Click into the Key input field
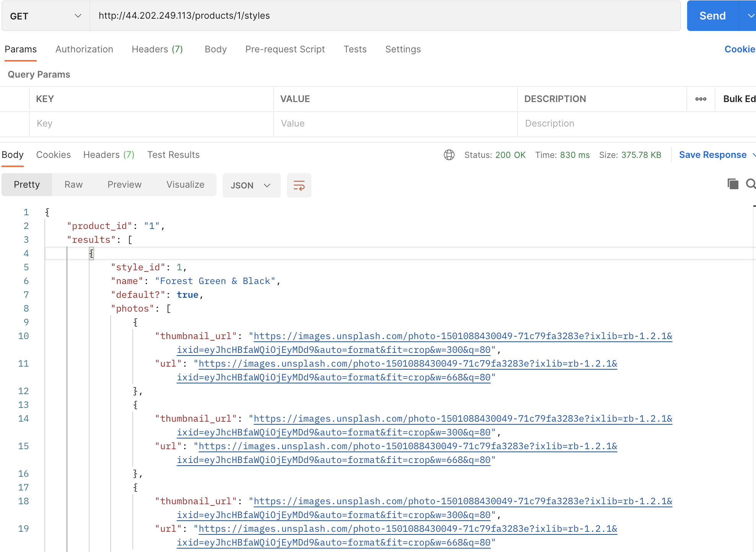Screen dimensions: 756x552 click(151, 123)
